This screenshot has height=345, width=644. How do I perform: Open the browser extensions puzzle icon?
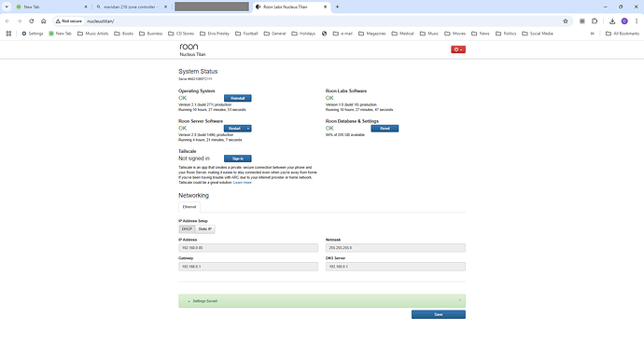[x=595, y=21]
